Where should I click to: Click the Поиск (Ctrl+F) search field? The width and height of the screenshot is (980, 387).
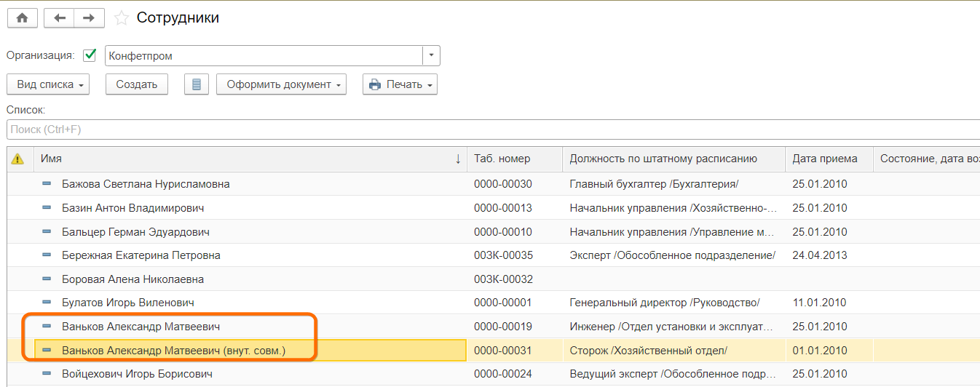(488, 129)
